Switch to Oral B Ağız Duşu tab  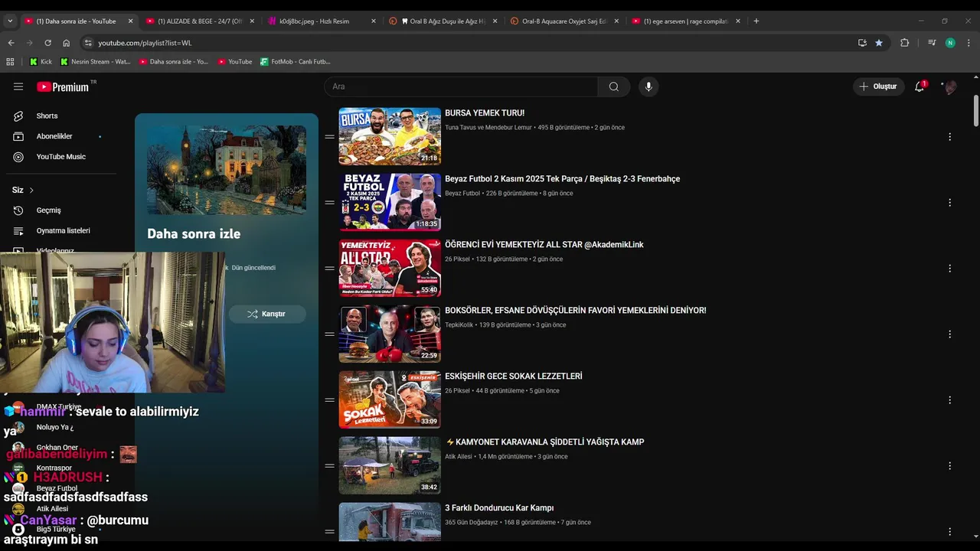(444, 21)
